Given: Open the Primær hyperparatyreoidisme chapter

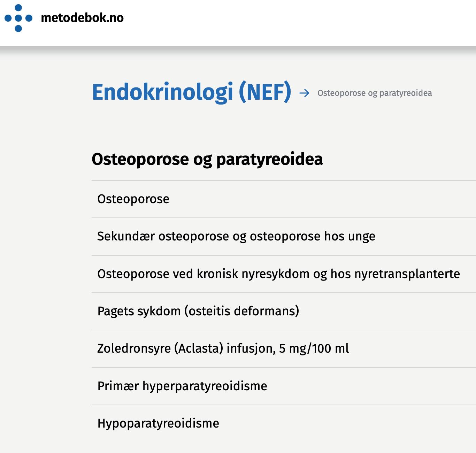Looking at the screenshot, I should (182, 386).
